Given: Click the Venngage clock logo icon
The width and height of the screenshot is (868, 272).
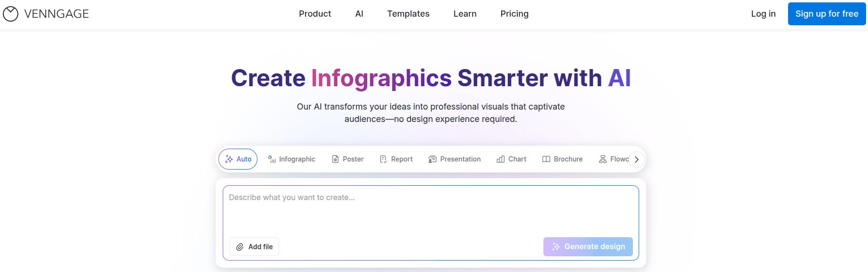Looking at the screenshot, I should tap(10, 14).
